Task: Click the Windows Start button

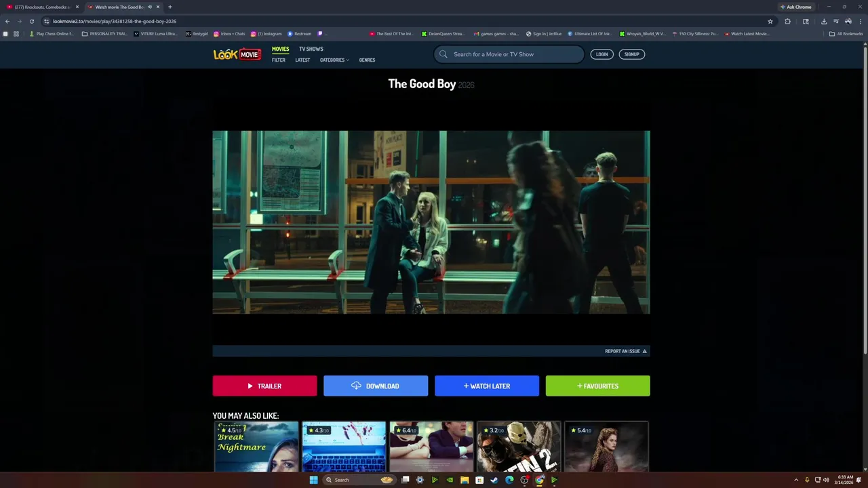Action: (x=313, y=480)
